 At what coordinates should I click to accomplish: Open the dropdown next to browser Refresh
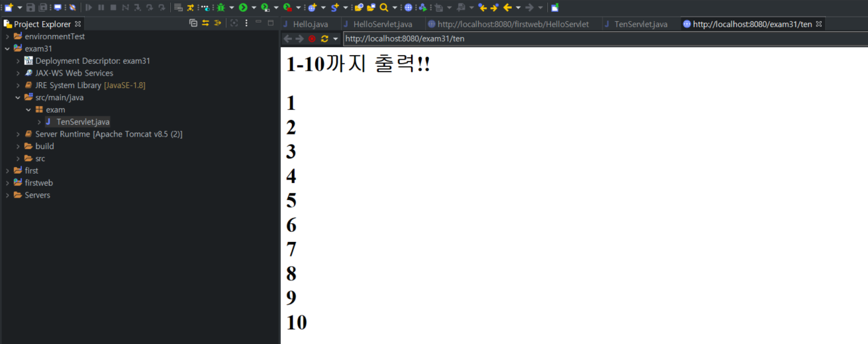point(336,39)
